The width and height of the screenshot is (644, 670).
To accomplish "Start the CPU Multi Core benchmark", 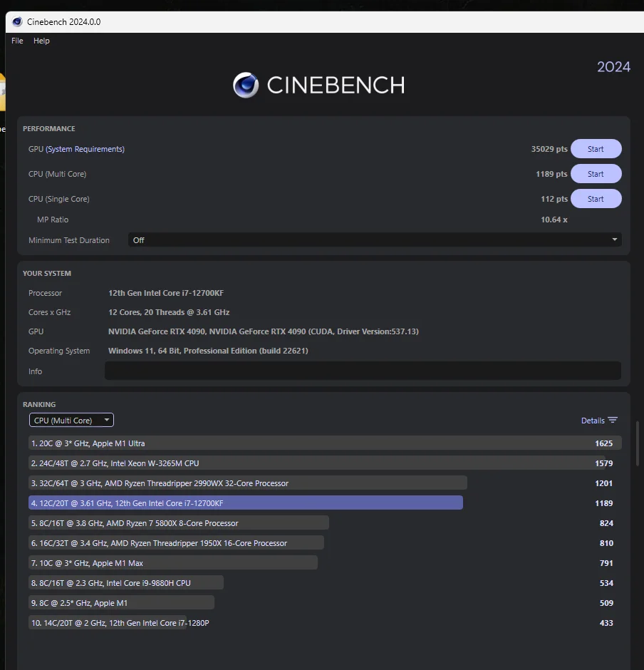I will [x=596, y=174].
